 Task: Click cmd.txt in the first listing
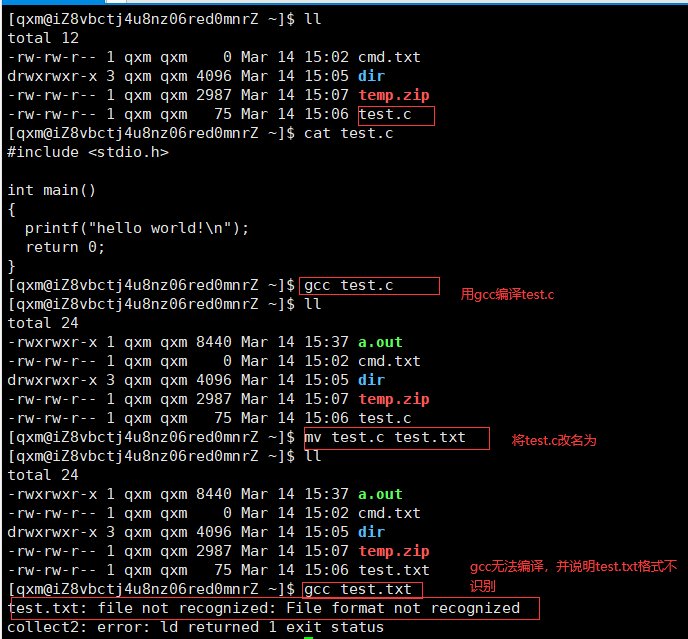(389, 57)
